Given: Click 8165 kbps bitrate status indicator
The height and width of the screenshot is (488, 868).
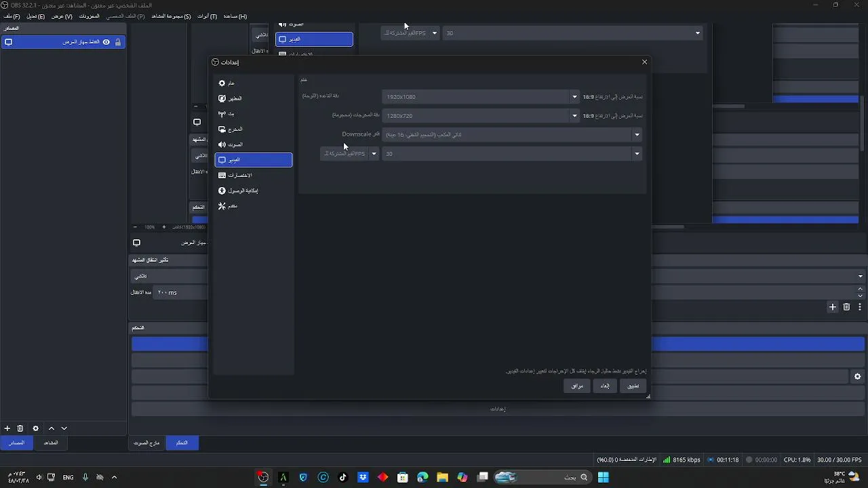Looking at the screenshot, I should tap(682, 460).
